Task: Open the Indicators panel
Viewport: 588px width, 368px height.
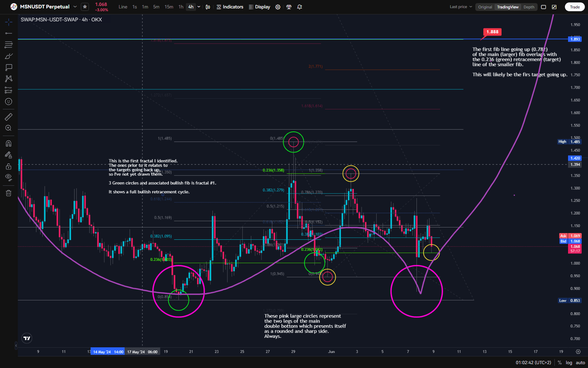Action: tap(230, 7)
